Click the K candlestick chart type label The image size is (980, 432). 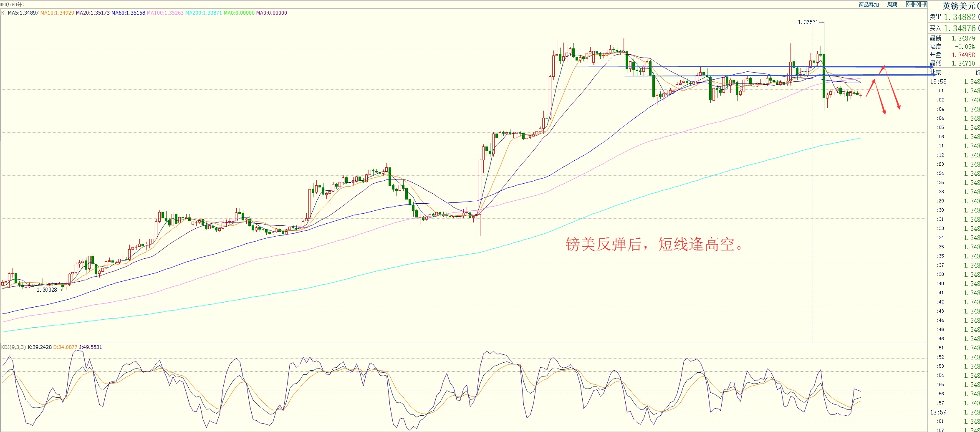3,13
